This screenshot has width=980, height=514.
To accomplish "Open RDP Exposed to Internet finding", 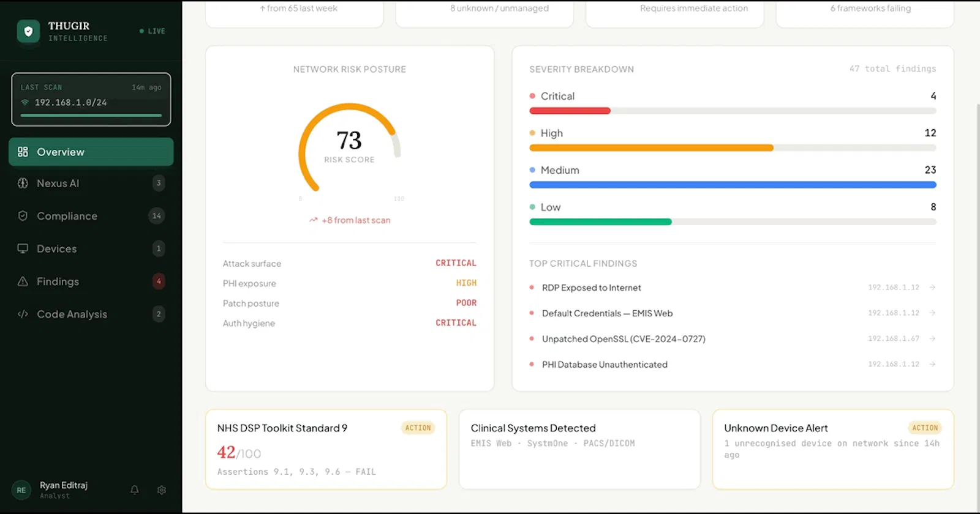I will coord(733,288).
